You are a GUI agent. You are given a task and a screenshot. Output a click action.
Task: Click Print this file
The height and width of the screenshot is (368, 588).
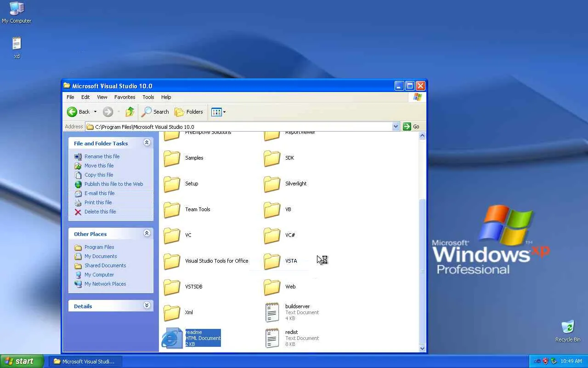tap(98, 202)
